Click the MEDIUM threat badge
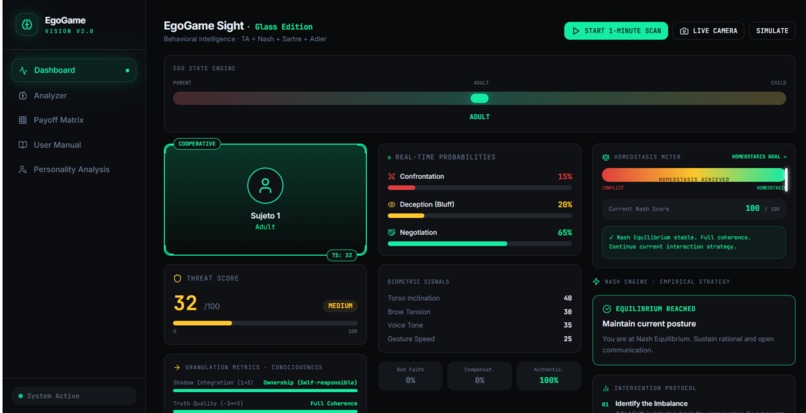This screenshot has height=413, width=806. 340,306
